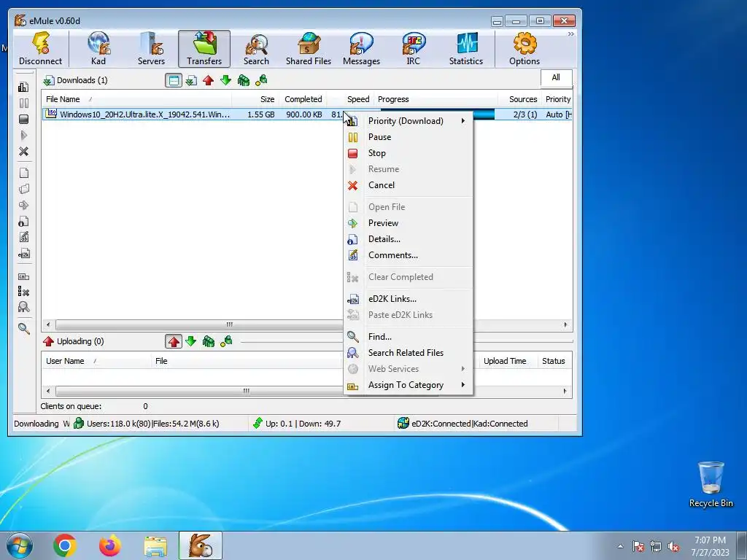Select Cancel in the context menu
Image resolution: width=747 pixels, height=560 pixels.
coord(409,185)
